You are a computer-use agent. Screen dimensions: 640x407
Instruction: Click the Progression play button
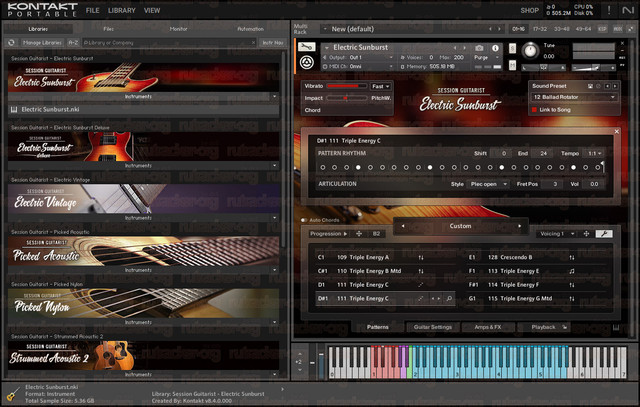345,234
